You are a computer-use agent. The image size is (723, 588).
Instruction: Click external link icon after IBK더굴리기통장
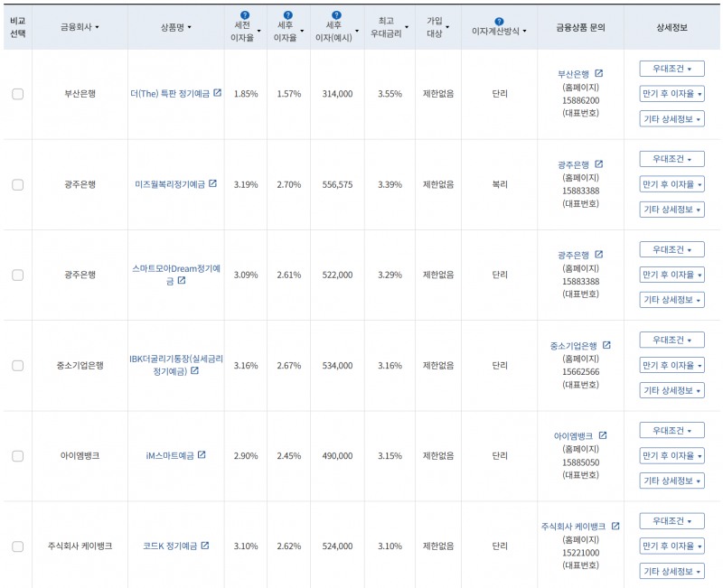click(194, 370)
